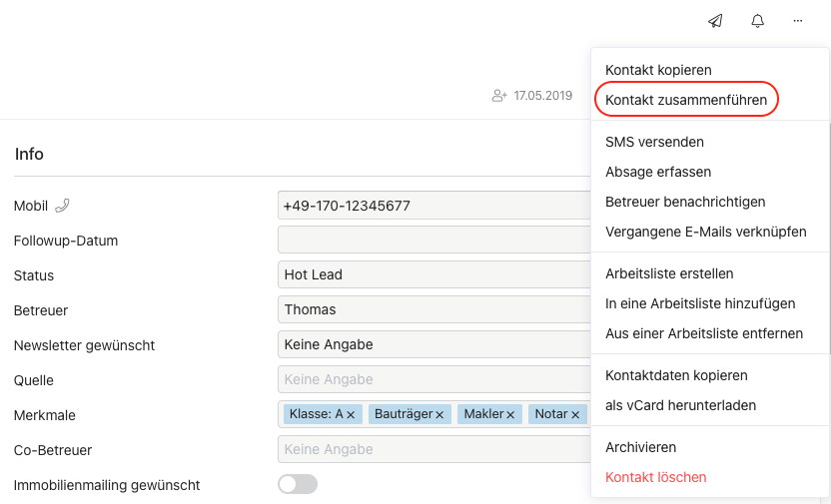
Task: Click the three-dots more options icon
Action: tap(798, 21)
